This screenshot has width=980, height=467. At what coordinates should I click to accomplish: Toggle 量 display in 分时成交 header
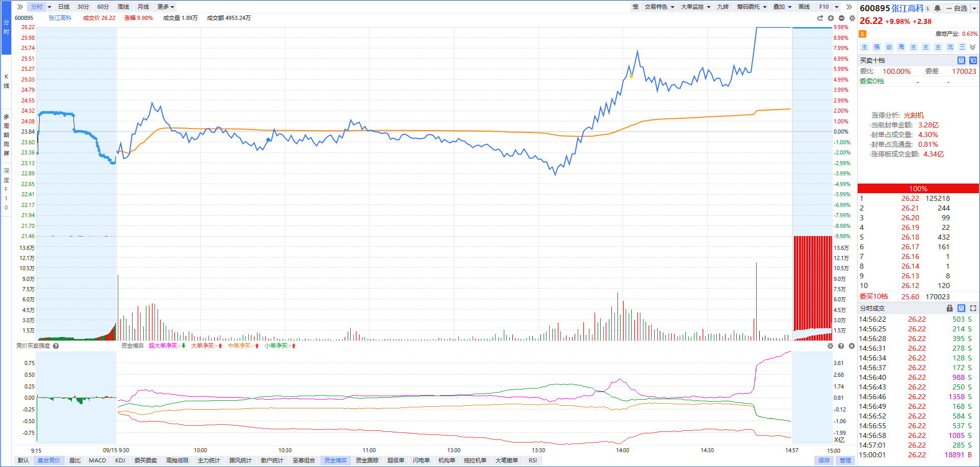click(x=961, y=308)
